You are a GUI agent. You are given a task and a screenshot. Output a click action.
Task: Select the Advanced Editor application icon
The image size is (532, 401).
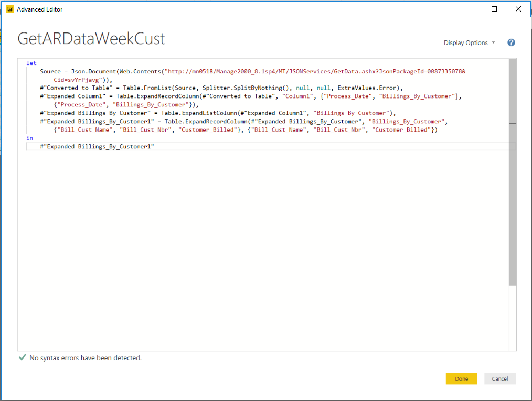coord(10,9)
